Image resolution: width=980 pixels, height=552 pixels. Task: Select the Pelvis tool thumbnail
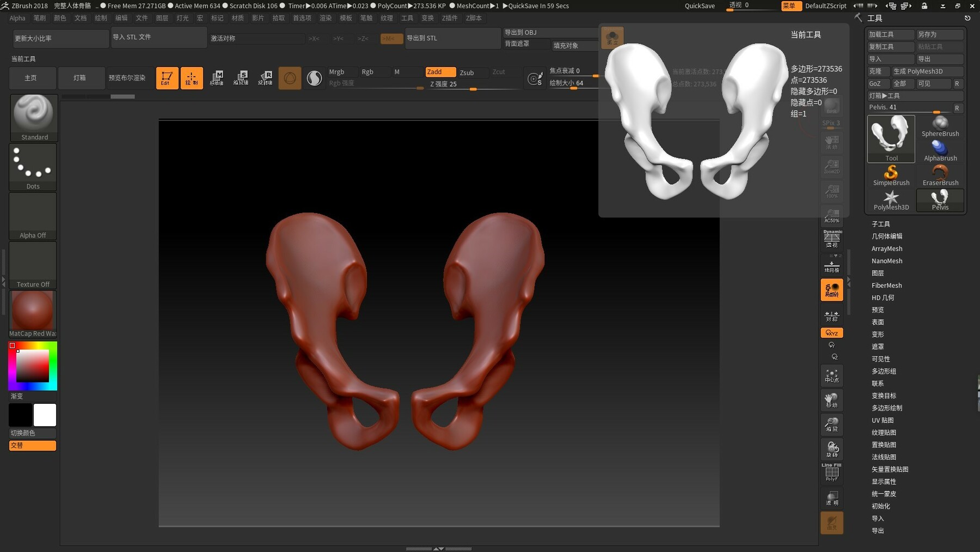[x=940, y=199]
